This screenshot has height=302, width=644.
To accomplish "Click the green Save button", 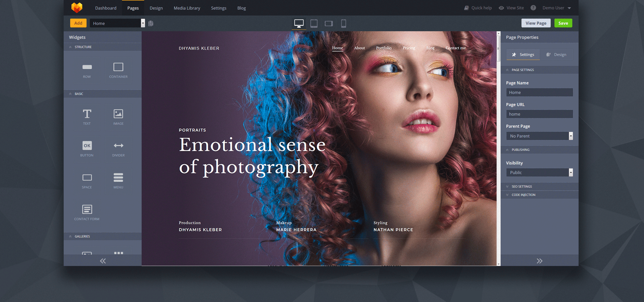I will (563, 23).
